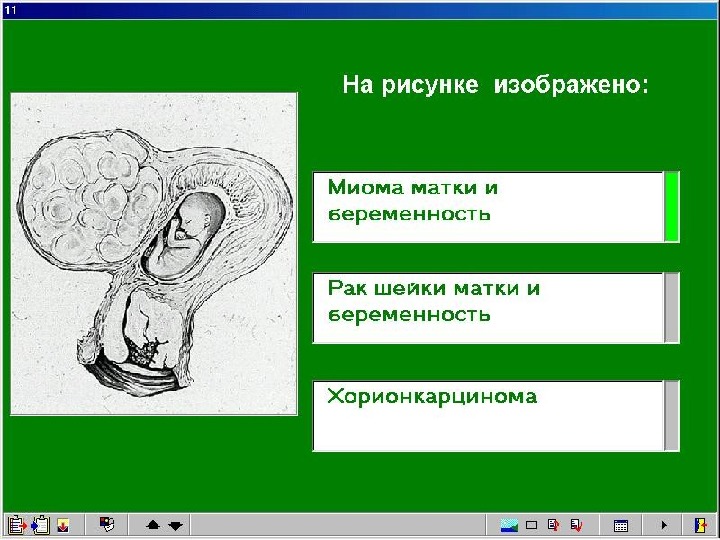The height and width of the screenshot is (540, 720).
Task: Select answer 'Миома матки и беременность'
Action: (488, 207)
